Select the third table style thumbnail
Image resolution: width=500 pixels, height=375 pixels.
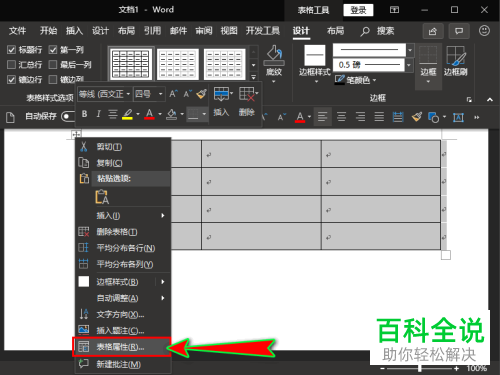(x=224, y=64)
